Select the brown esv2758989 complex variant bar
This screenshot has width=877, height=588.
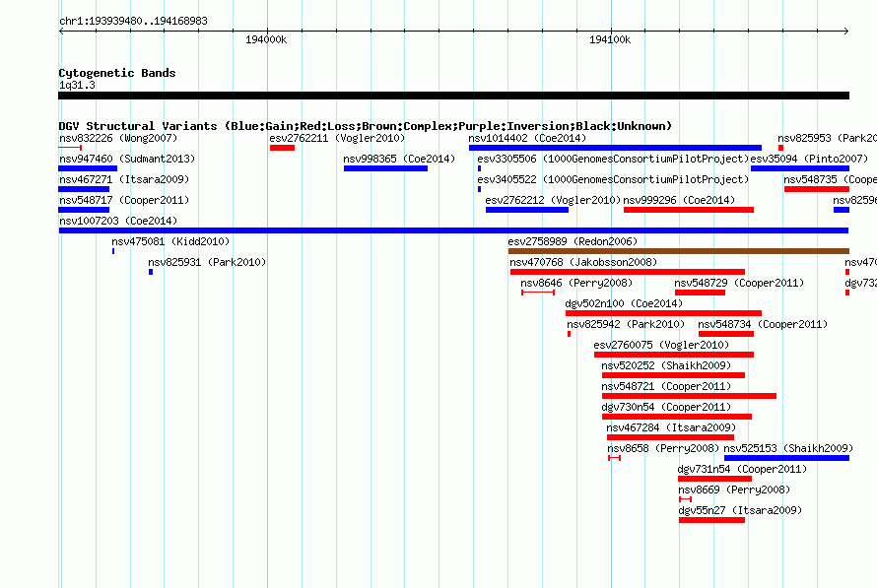[679, 251]
